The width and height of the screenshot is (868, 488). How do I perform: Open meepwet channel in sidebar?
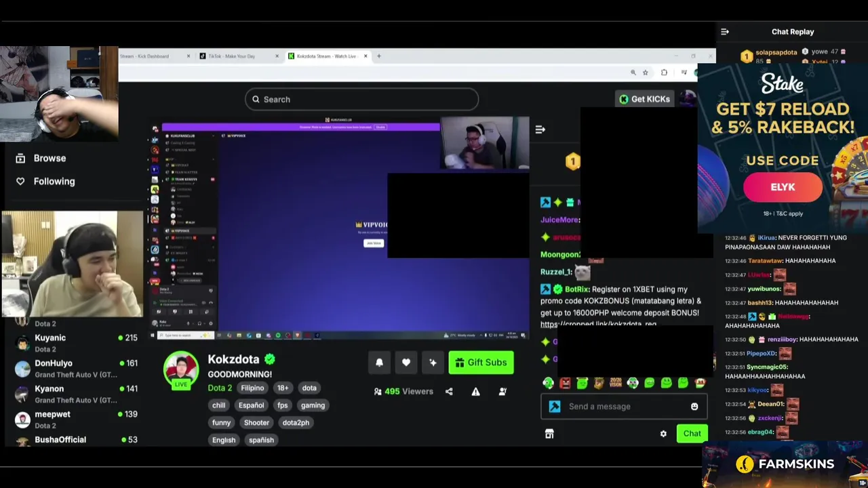point(76,420)
